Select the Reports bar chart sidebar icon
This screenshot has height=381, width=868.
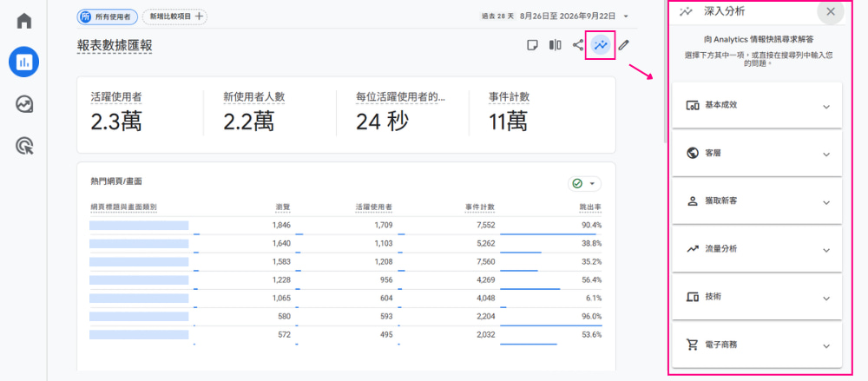pos(23,62)
